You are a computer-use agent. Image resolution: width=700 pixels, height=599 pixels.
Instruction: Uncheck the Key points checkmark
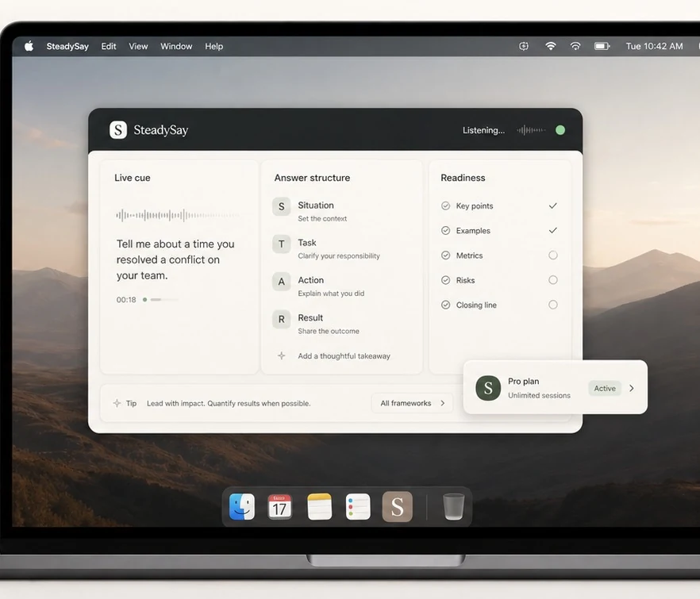[x=552, y=205]
